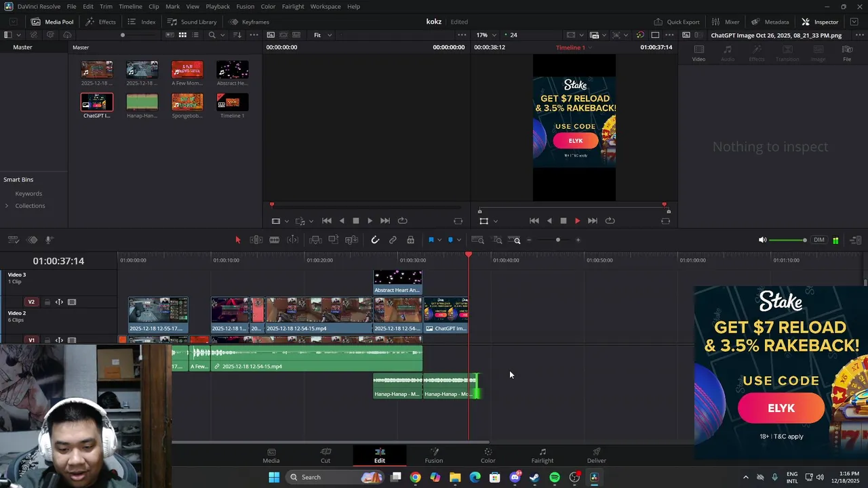Select the Timeline 1 thumbnail in media pool
Image resolution: width=868 pixels, height=488 pixels.
point(232,102)
